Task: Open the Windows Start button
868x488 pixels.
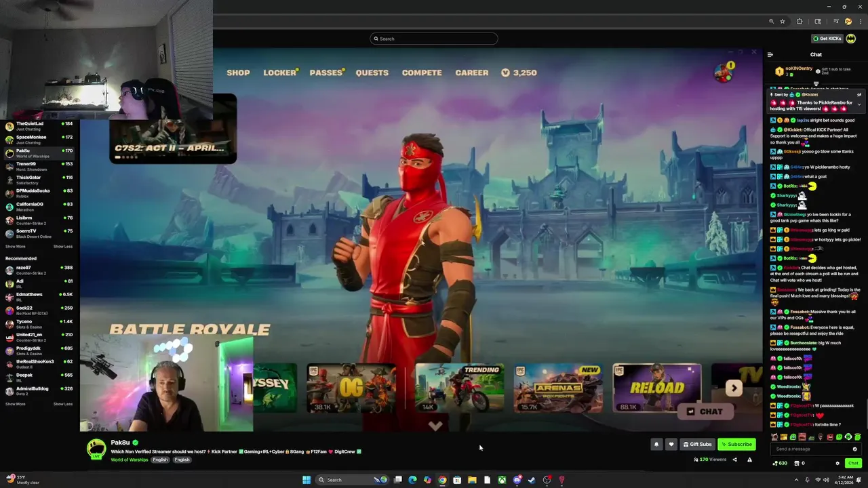Action: [x=307, y=480]
